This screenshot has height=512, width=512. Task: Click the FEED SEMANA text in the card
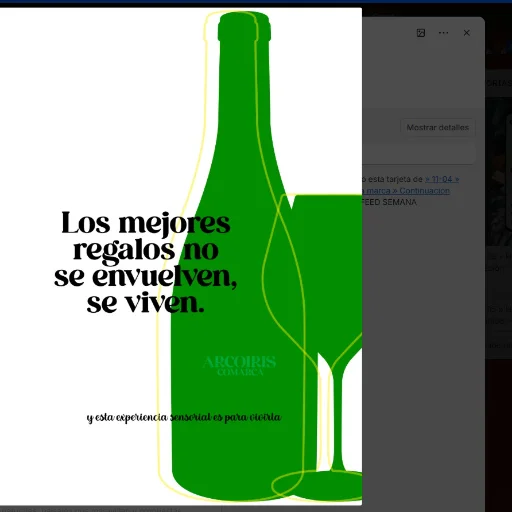(x=389, y=202)
